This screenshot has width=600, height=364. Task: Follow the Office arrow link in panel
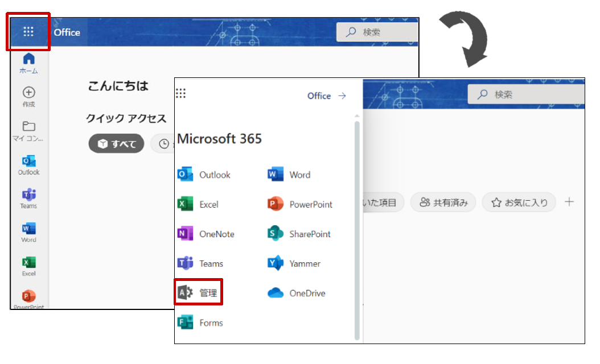[327, 96]
